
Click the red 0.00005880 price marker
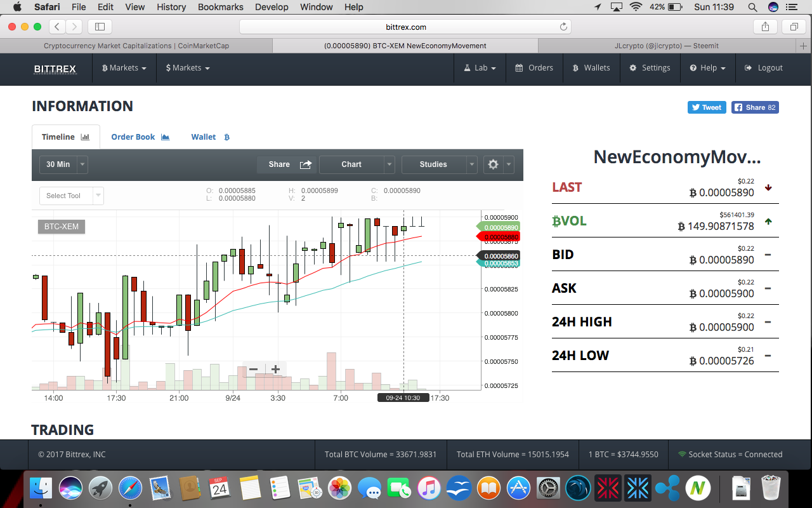tap(499, 237)
